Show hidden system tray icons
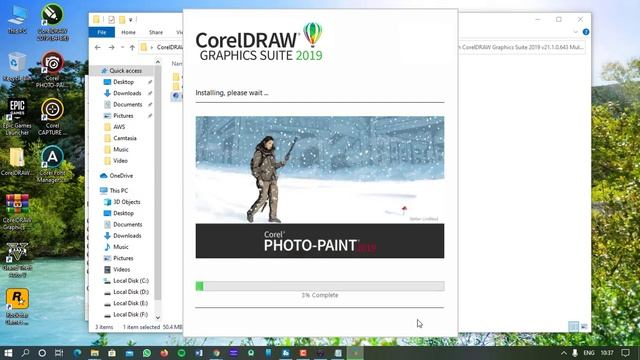This screenshot has height=360, width=640. 564,353
